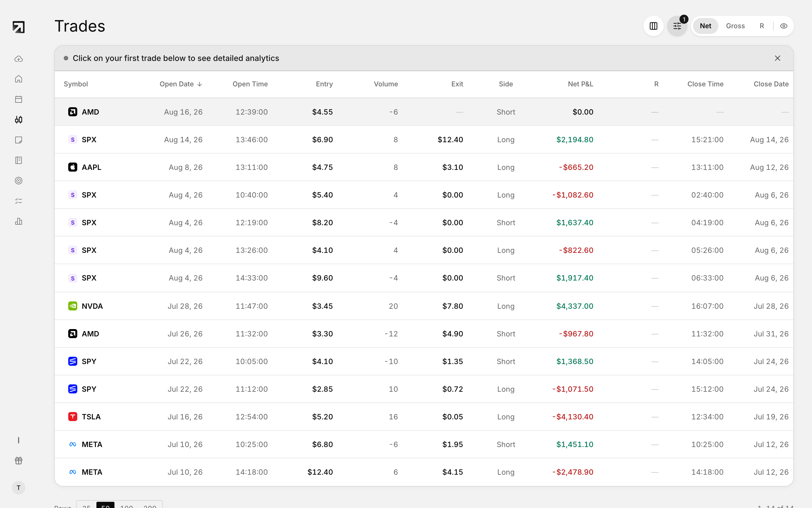The height and width of the screenshot is (508, 812).
Task: Click the $4,337.00 net P&L value
Action: point(574,306)
